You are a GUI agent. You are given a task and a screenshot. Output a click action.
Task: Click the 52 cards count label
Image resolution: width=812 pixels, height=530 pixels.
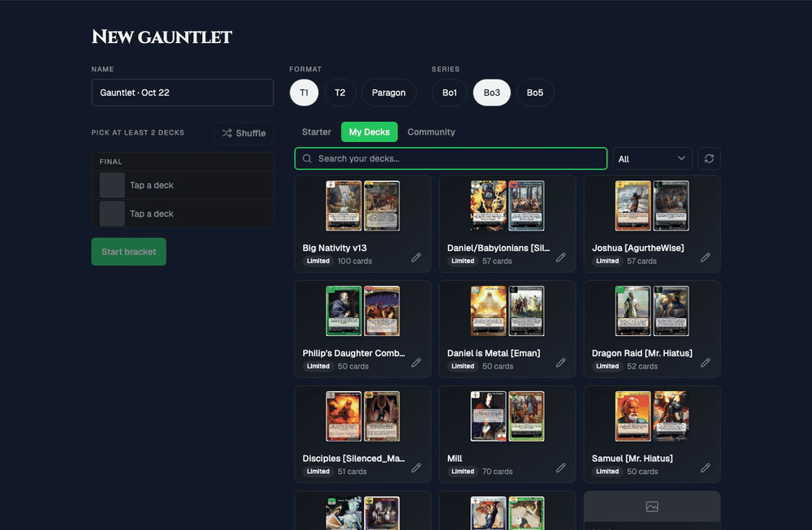coord(642,366)
